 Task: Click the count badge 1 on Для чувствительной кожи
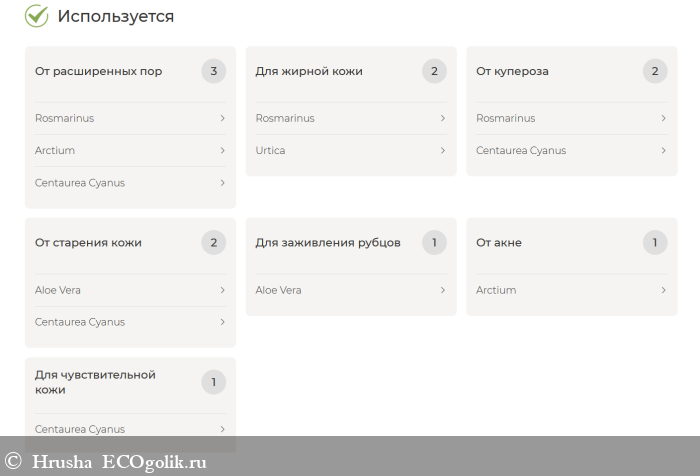[x=213, y=382]
